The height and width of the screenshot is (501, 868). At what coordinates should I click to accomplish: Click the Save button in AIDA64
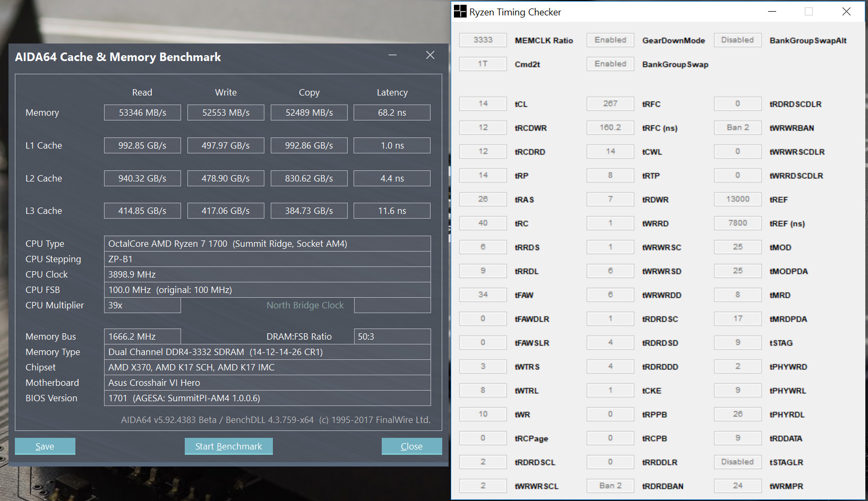pyautogui.click(x=45, y=446)
